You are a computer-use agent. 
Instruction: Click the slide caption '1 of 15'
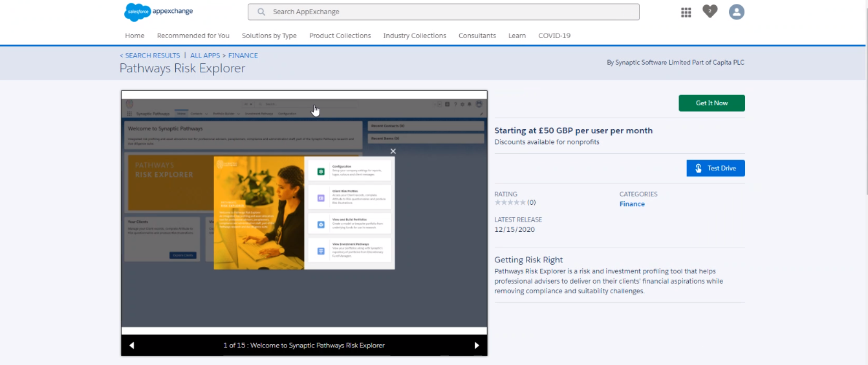tap(304, 345)
